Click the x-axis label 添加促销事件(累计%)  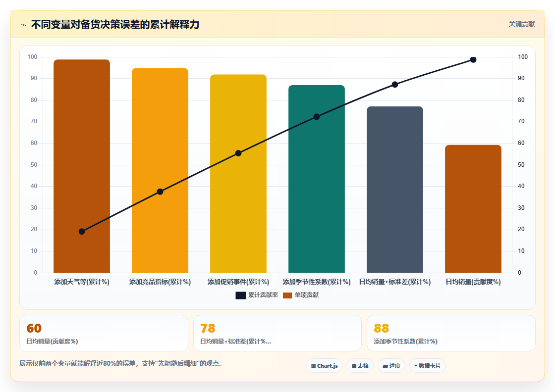[238, 282]
